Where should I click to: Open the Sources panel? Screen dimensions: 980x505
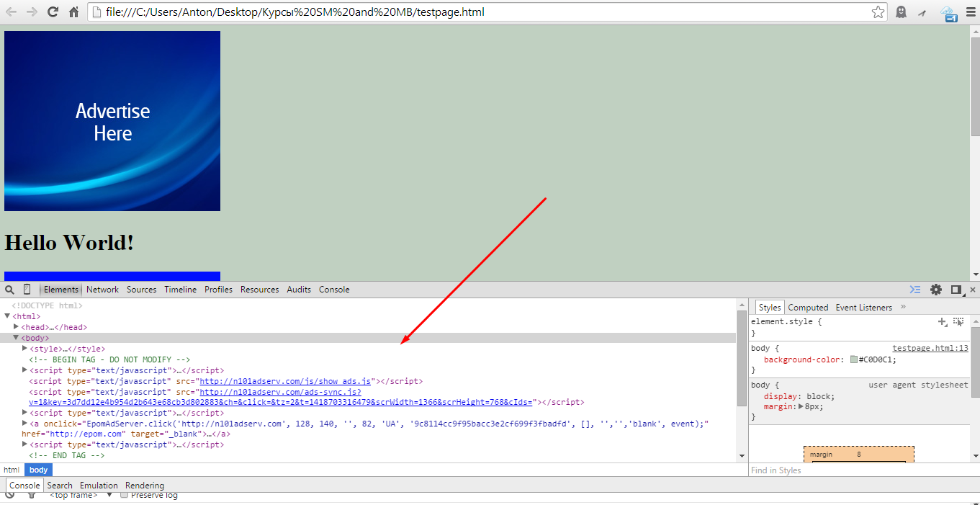[x=141, y=290]
